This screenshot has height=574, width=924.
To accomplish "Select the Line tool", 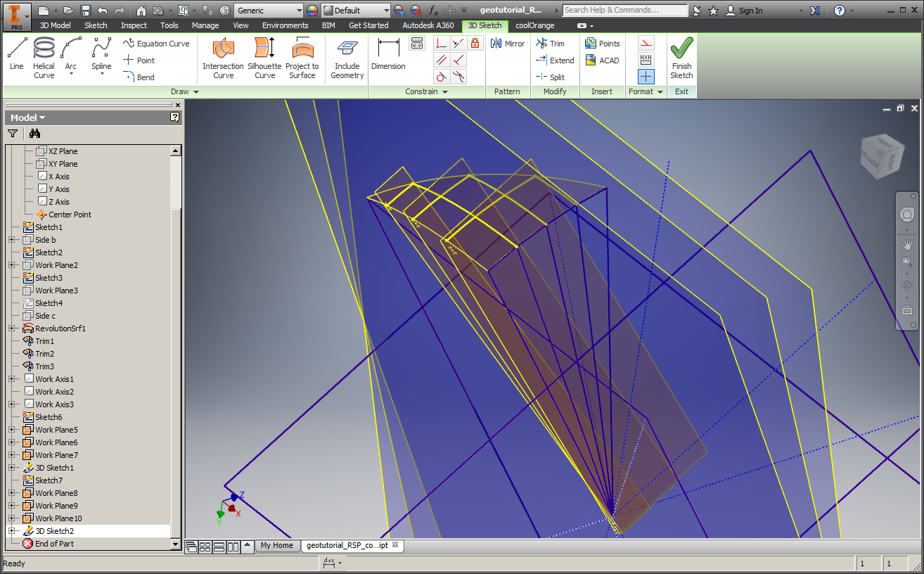I will pos(17,55).
